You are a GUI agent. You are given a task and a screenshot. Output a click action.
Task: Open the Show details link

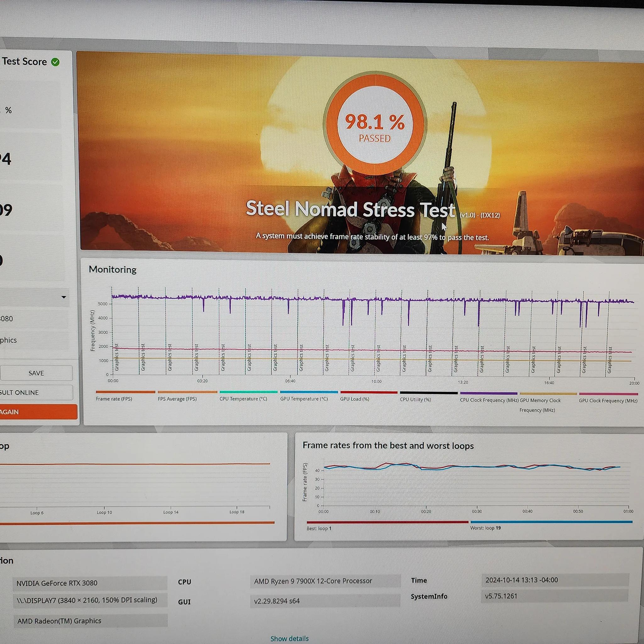[x=289, y=638]
